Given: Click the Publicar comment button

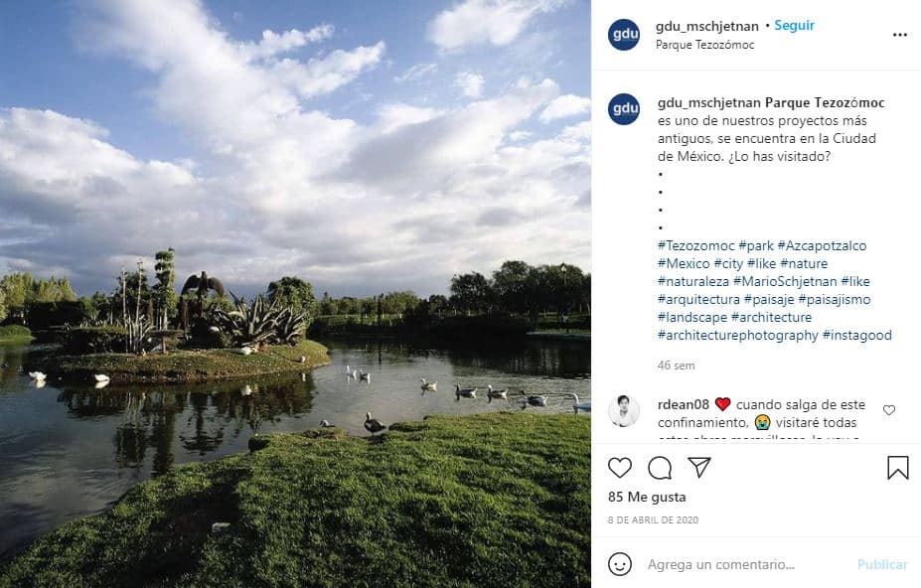Looking at the screenshot, I should [882, 564].
